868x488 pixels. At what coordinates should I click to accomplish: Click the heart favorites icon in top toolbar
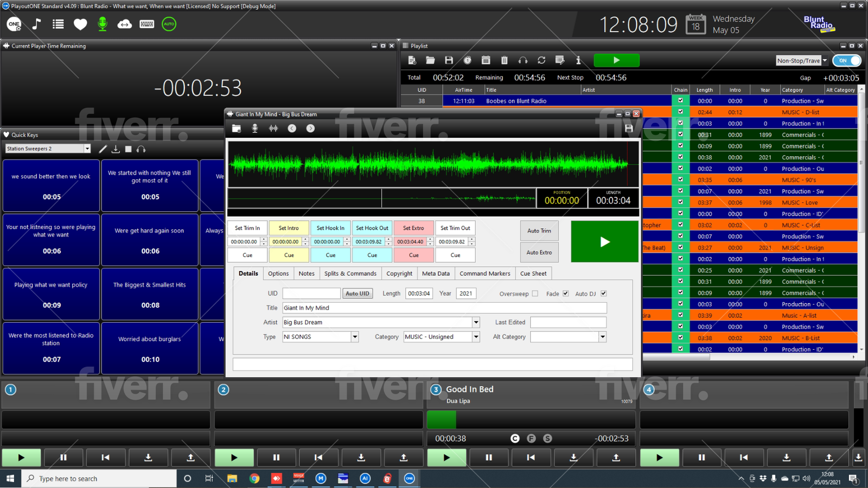(80, 24)
